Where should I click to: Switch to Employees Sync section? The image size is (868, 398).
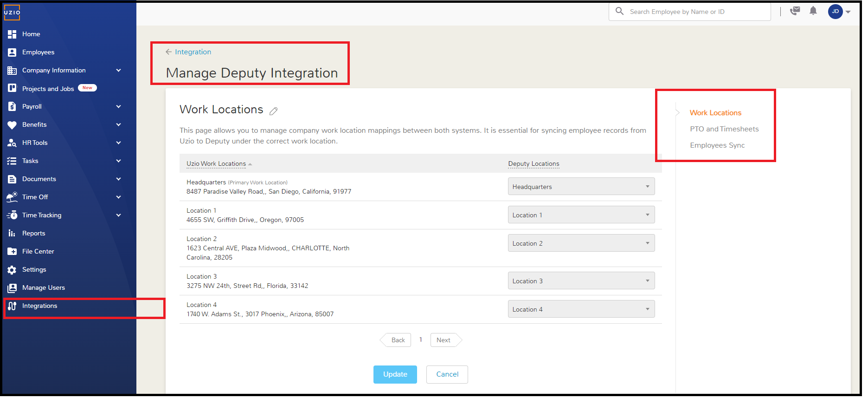tap(717, 145)
